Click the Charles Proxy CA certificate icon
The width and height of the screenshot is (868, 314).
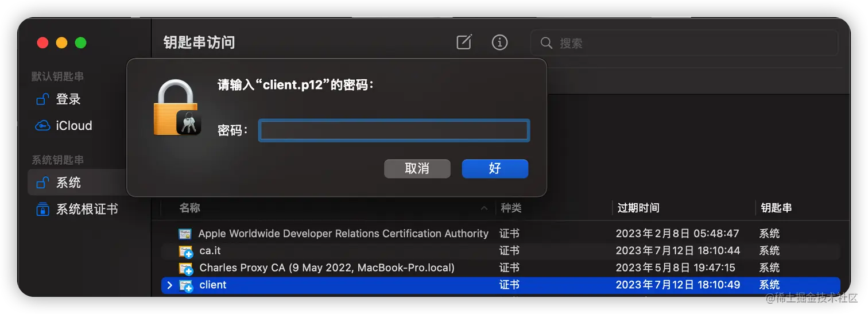185,269
